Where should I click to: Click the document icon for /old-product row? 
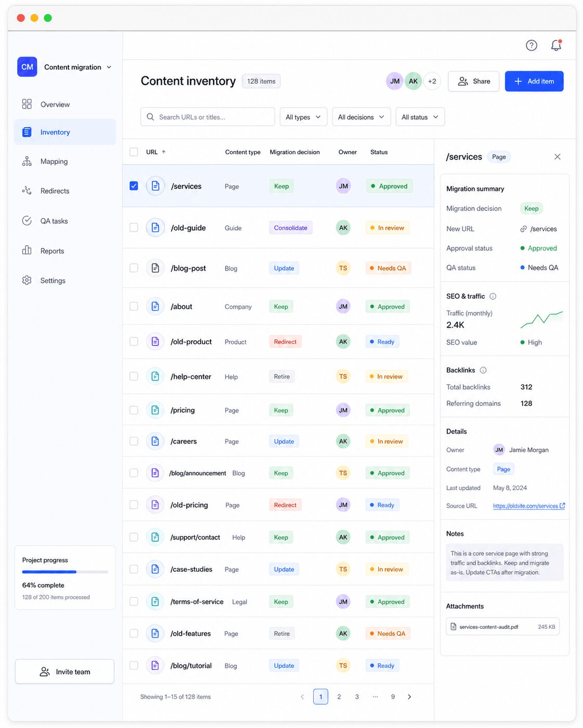click(x=155, y=342)
